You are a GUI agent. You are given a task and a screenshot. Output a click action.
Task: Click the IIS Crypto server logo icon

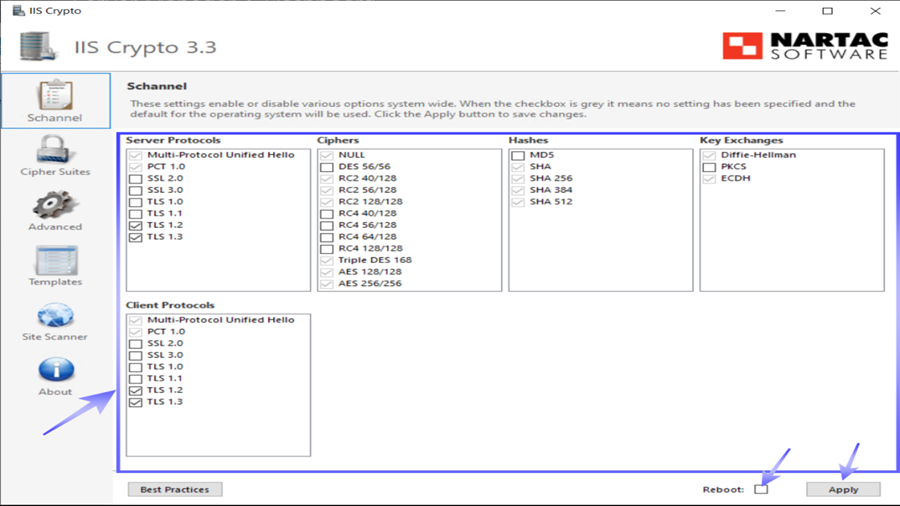[x=38, y=46]
